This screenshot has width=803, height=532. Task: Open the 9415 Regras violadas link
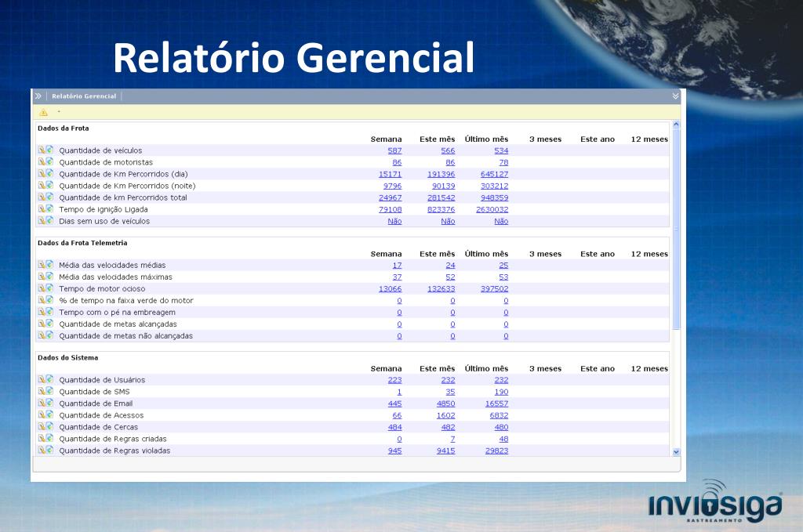point(446,451)
